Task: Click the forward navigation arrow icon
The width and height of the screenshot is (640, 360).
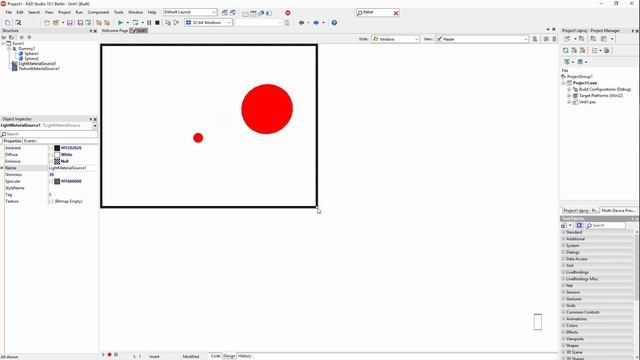Action: pyautogui.click(x=316, y=23)
